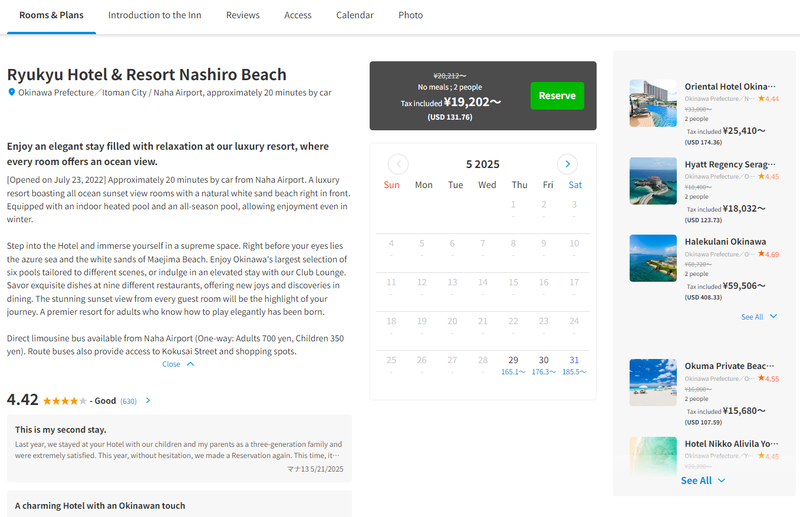The width and height of the screenshot is (800, 517).
Task: Click the Ryukyu Hotel & Resort heading
Action: (147, 75)
